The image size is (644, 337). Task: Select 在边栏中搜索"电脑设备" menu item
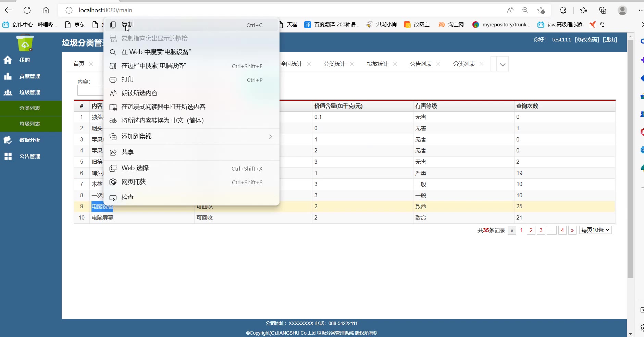[x=191, y=66]
